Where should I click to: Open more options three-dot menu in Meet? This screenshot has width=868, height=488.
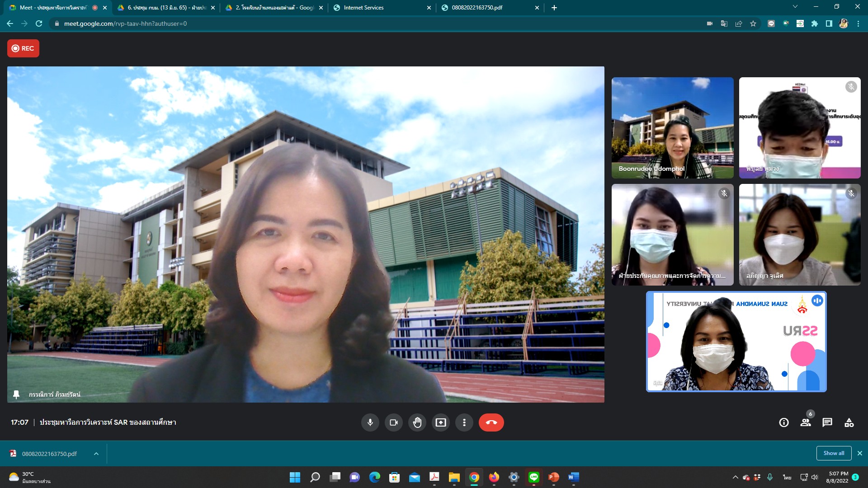(x=464, y=422)
